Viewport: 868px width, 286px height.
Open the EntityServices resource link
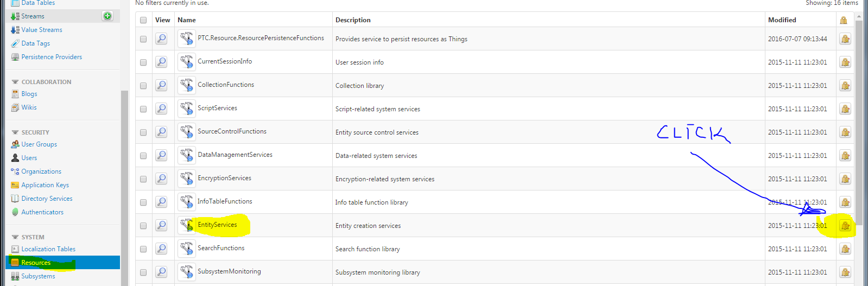tap(217, 225)
